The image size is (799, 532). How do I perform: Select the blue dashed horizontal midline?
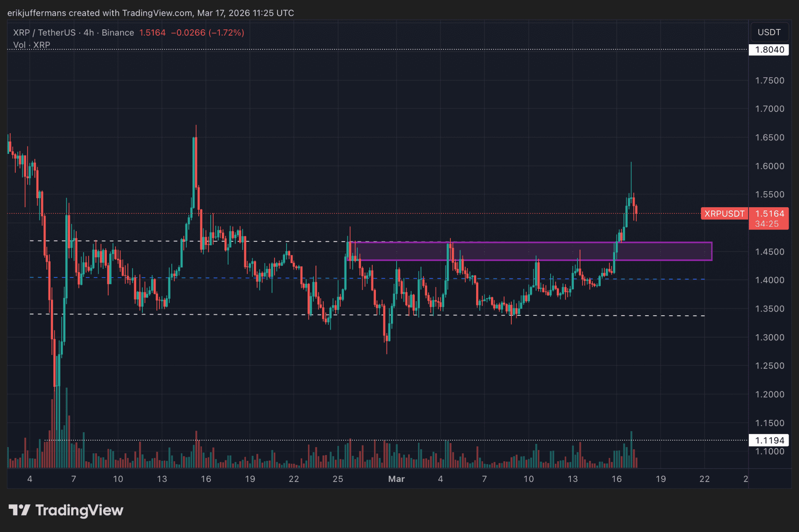click(x=662, y=279)
